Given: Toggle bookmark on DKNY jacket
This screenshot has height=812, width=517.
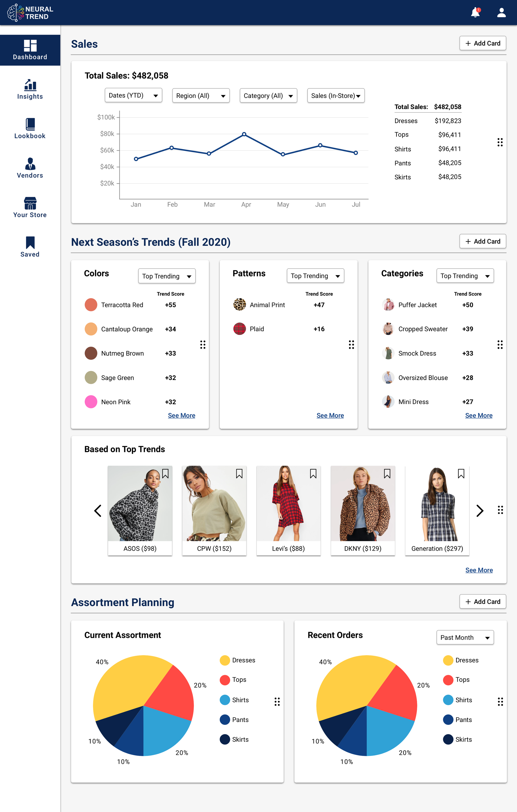Looking at the screenshot, I should pos(387,474).
